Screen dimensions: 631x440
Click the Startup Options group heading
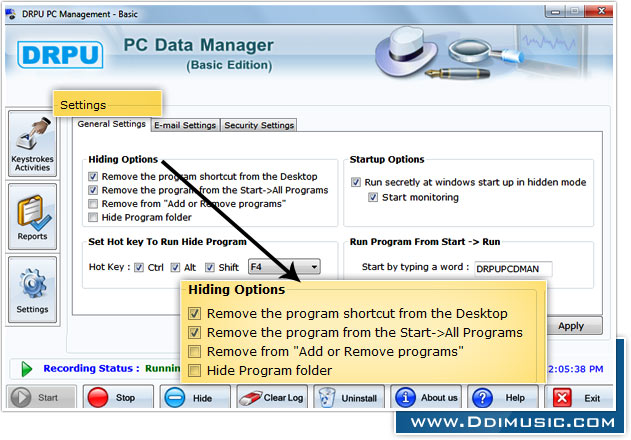387,159
